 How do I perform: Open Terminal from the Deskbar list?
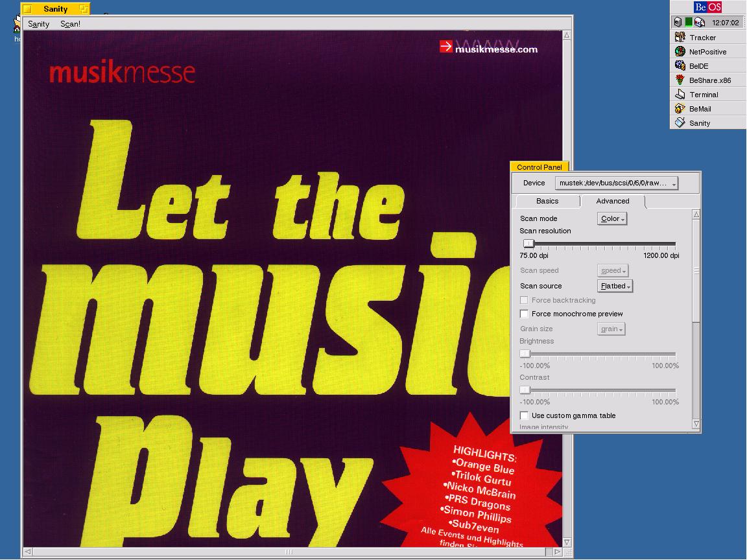[x=680, y=95]
